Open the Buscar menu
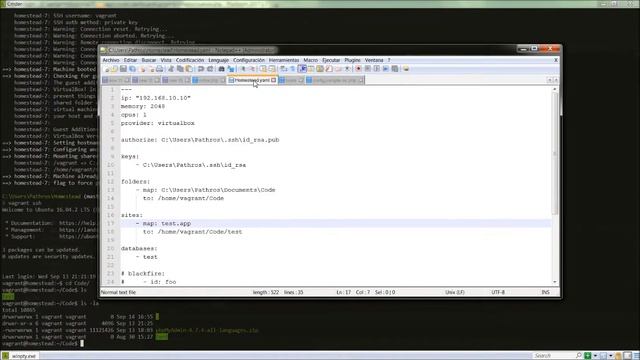Viewport: 640px width, 360px height. coord(149,60)
